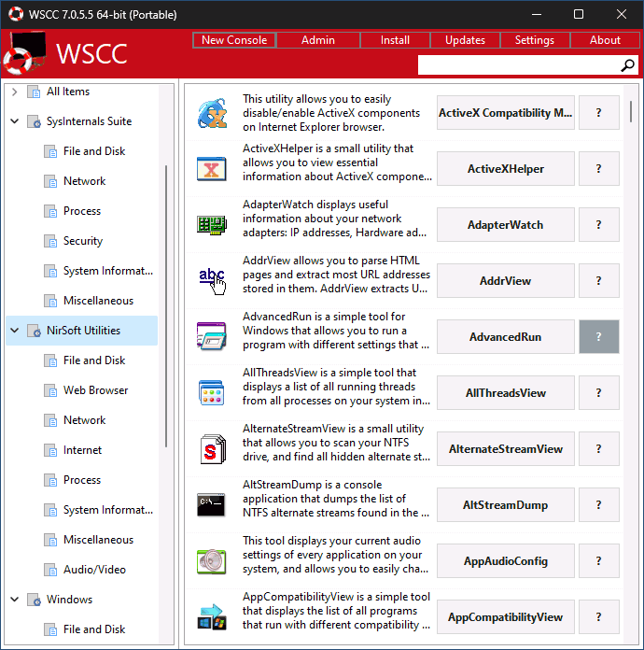Open the Settings menu
Image resolution: width=644 pixels, height=650 pixels.
tap(535, 40)
